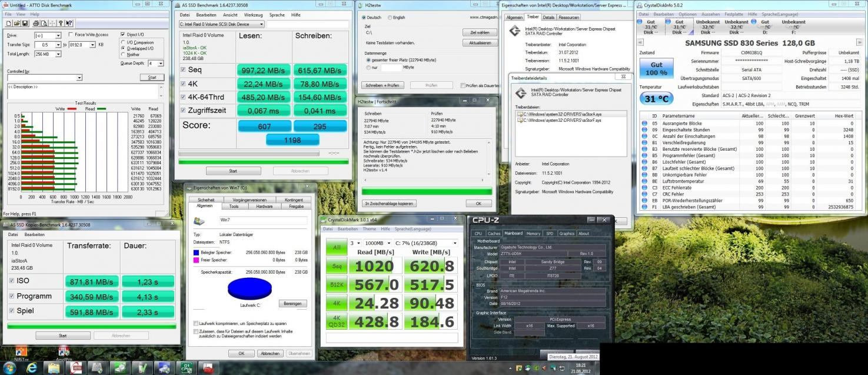Viewport: 868px width, 375px height.
Task: Open Windows Explorer folder taskbar icon
Action: click(x=54, y=368)
